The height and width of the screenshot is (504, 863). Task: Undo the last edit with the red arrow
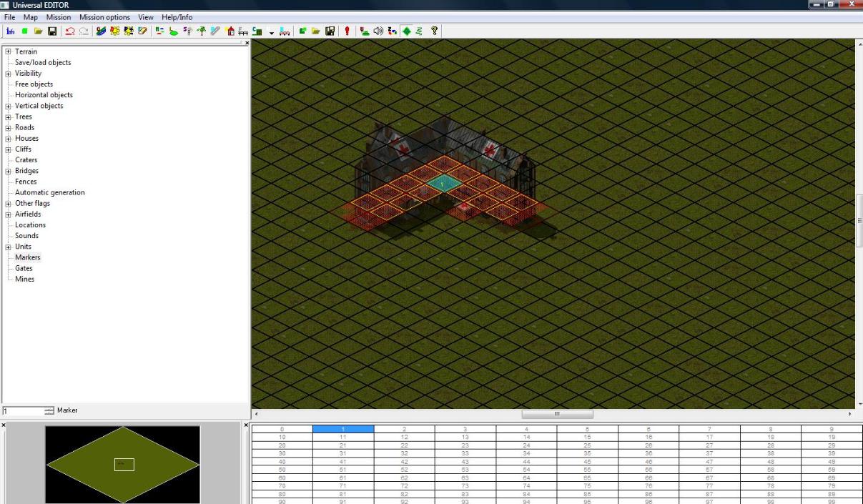point(70,31)
